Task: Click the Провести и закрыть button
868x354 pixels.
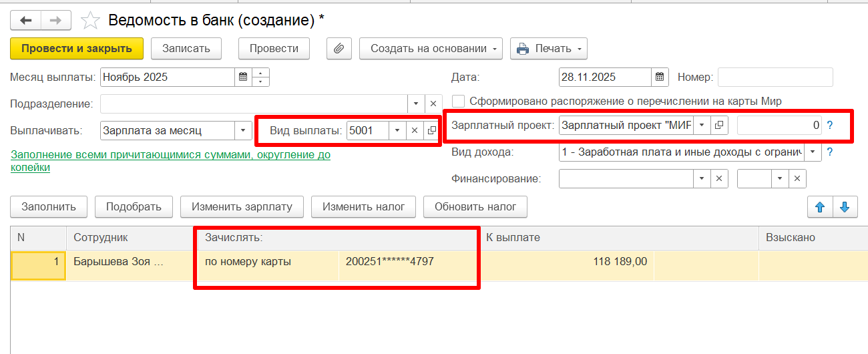Action: pyautogui.click(x=76, y=48)
